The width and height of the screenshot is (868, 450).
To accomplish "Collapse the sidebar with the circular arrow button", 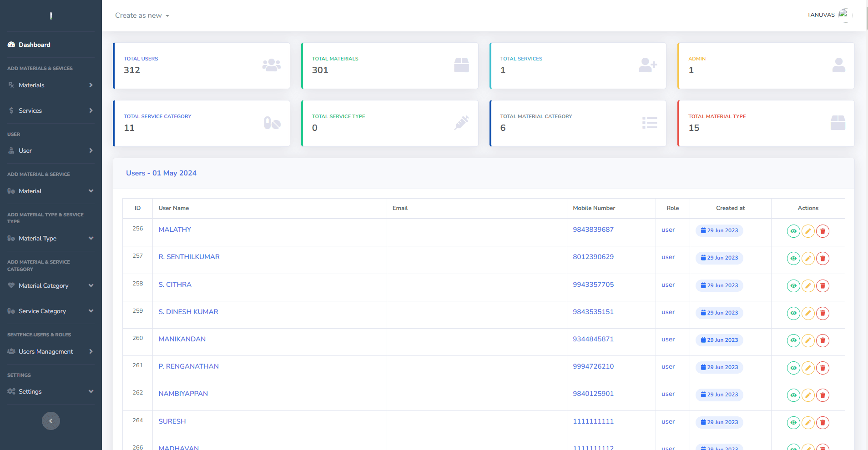I will [x=50, y=420].
